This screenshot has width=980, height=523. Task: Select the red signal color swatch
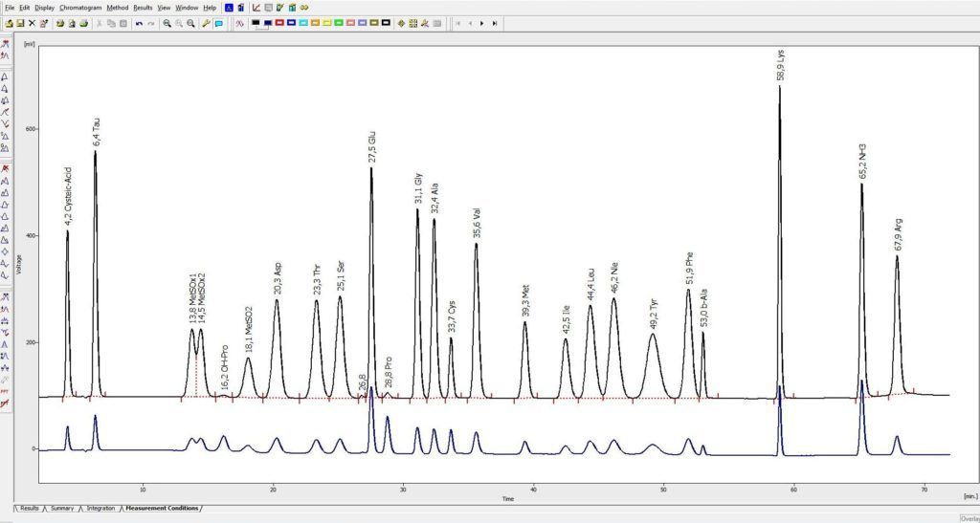point(278,23)
